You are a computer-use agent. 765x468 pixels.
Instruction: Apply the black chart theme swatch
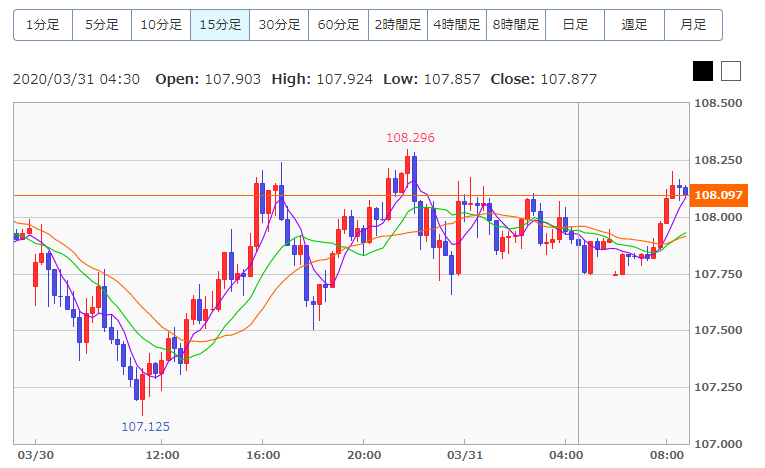tap(703, 71)
